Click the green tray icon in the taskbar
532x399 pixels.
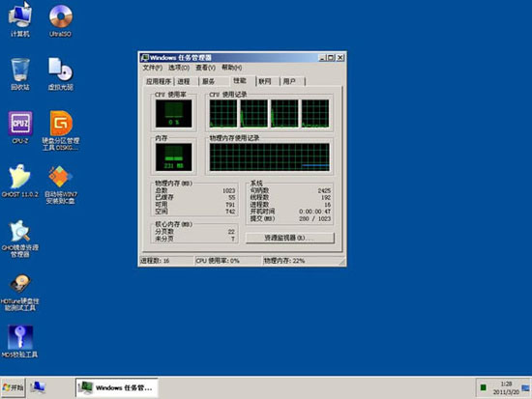point(483,387)
